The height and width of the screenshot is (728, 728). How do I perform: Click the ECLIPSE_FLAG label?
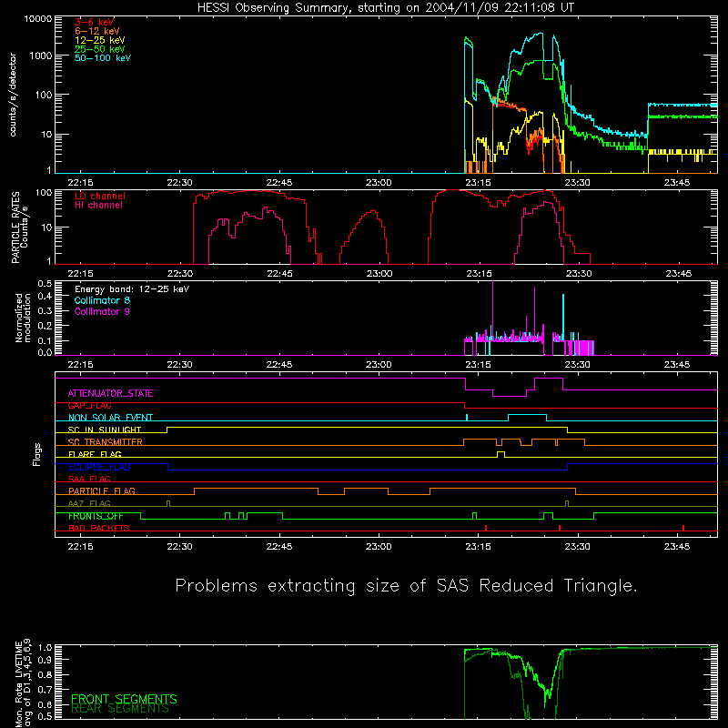pyautogui.click(x=99, y=467)
